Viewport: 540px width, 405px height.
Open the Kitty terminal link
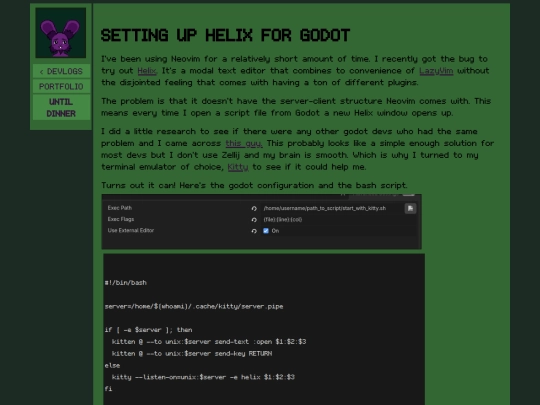click(238, 167)
